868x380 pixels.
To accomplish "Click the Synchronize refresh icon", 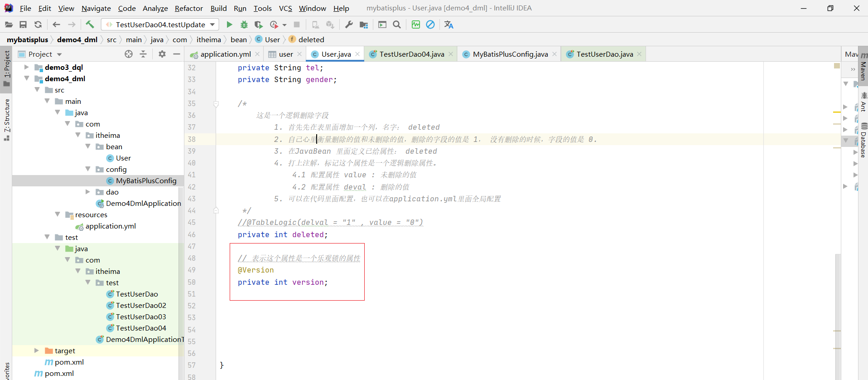I will tap(38, 24).
